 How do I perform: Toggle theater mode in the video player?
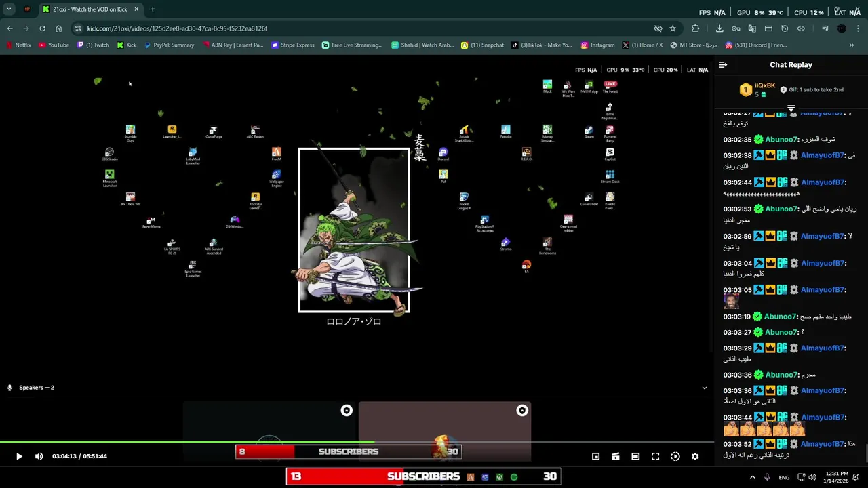(x=635, y=457)
